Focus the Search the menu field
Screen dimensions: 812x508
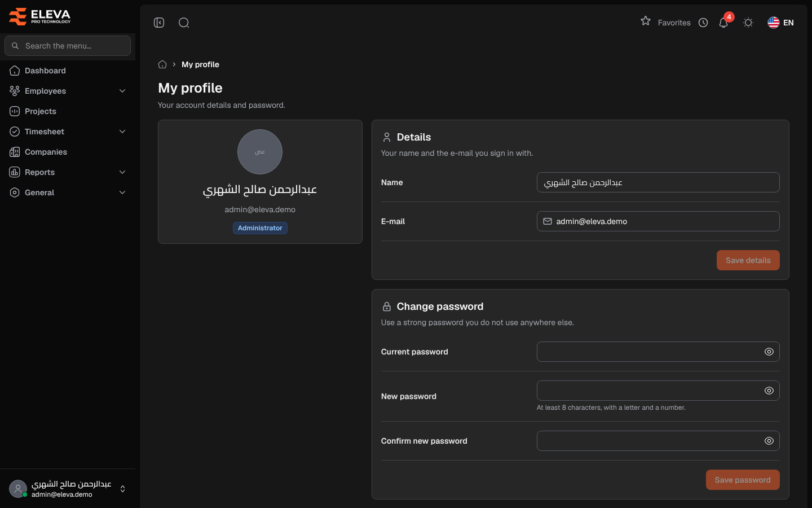[x=68, y=46]
